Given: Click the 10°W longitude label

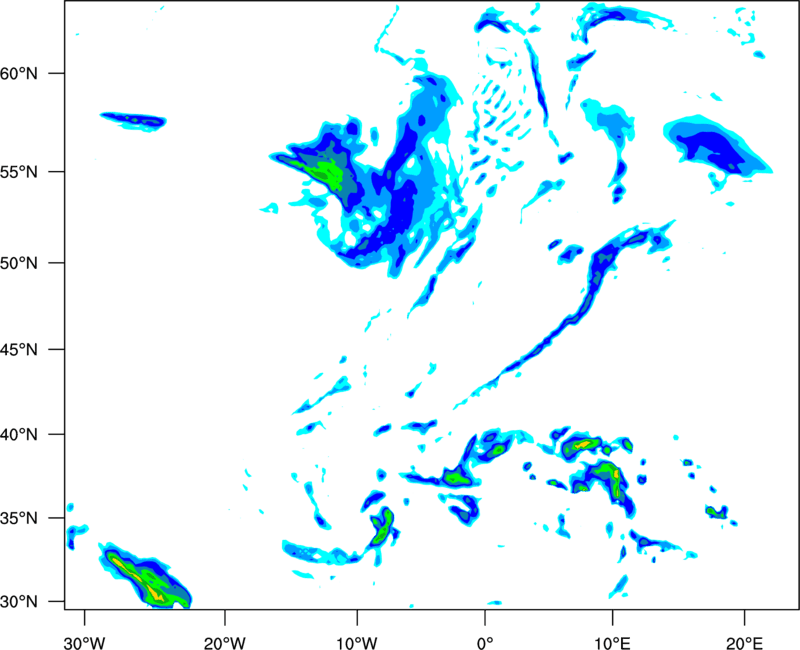Looking at the screenshot, I should pos(357,643).
